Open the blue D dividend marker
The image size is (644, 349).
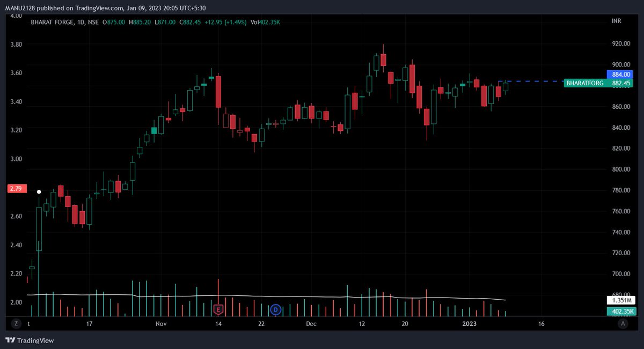276,309
